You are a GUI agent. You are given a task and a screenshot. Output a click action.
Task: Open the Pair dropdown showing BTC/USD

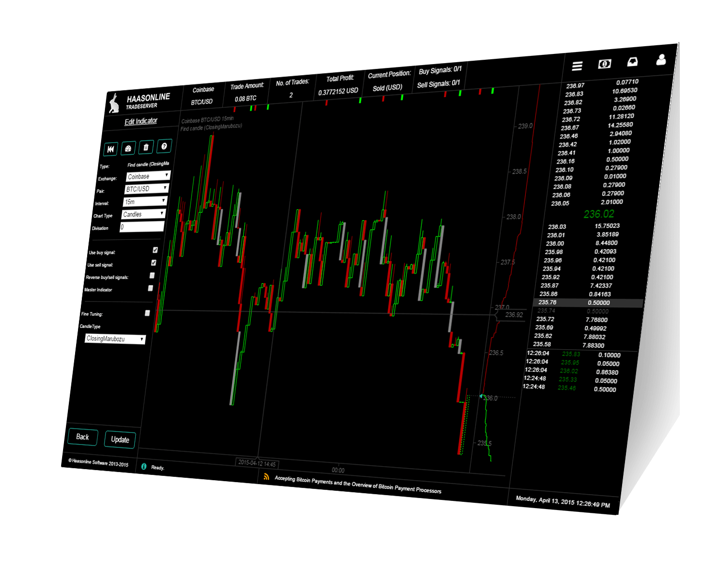pos(147,189)
